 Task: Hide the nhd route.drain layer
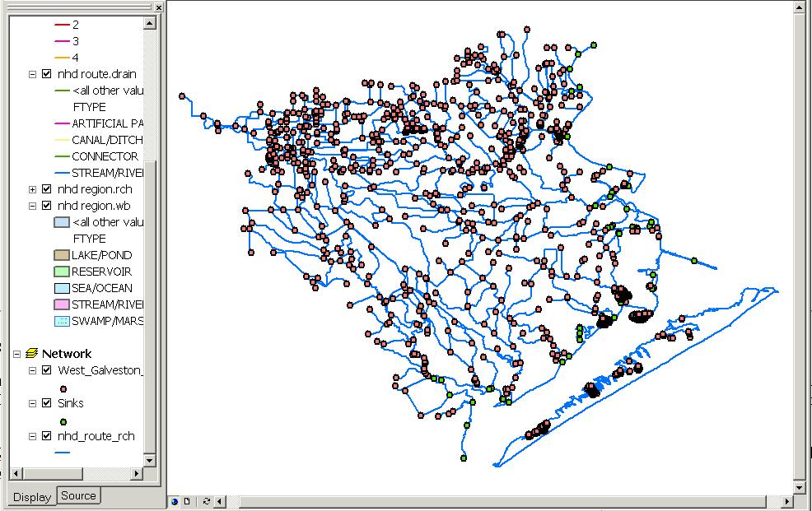click(x=47, y=74)
